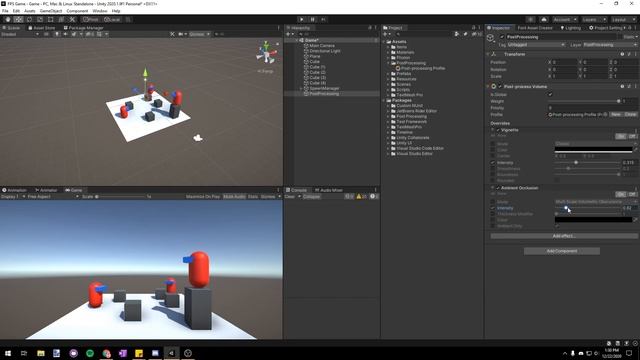Open Display 1 dropdown
Viewport: 640px width, 360px height.
(13, 197)
